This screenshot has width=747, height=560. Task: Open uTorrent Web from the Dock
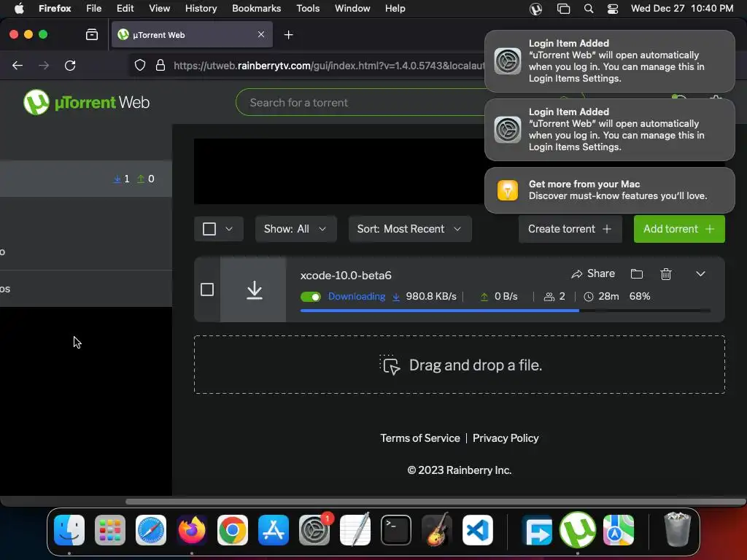pyautogui.click(x=578, y=530)
